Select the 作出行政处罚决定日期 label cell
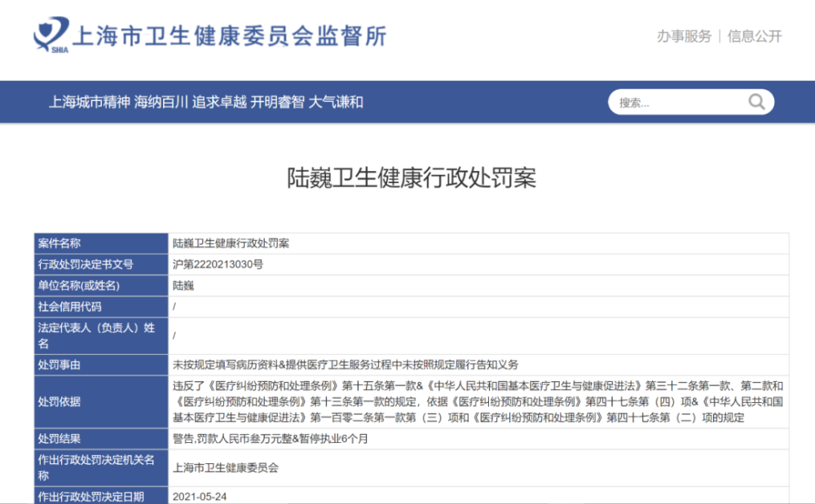The width and height of the screenshot is (815, 504). (x=101, y=496)
